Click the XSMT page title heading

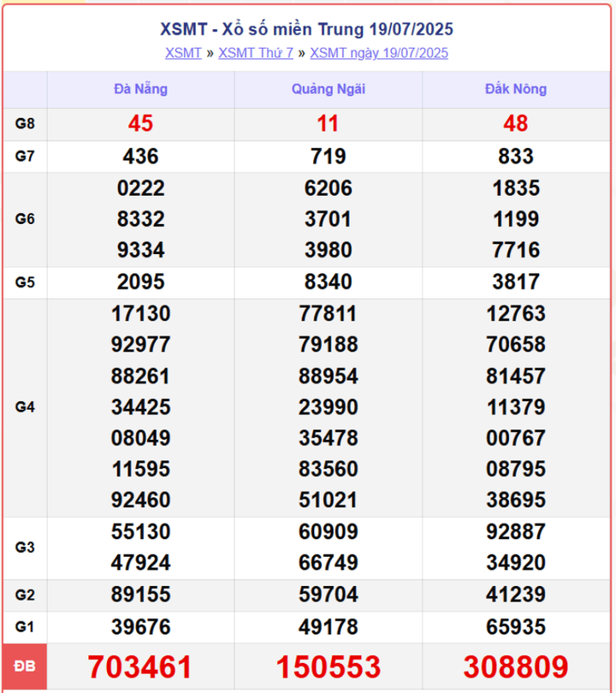point(307,29)
